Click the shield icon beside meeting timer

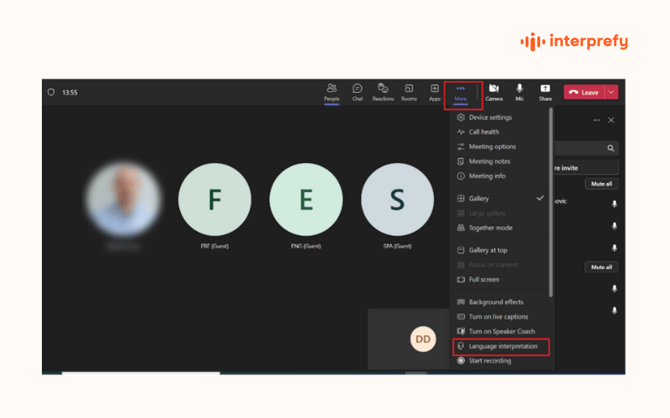point(52,92)
